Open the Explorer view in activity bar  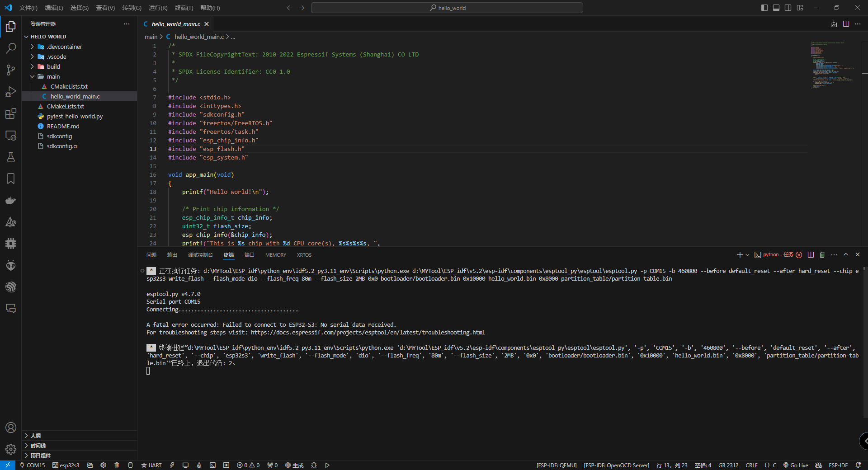click(11, 27)
